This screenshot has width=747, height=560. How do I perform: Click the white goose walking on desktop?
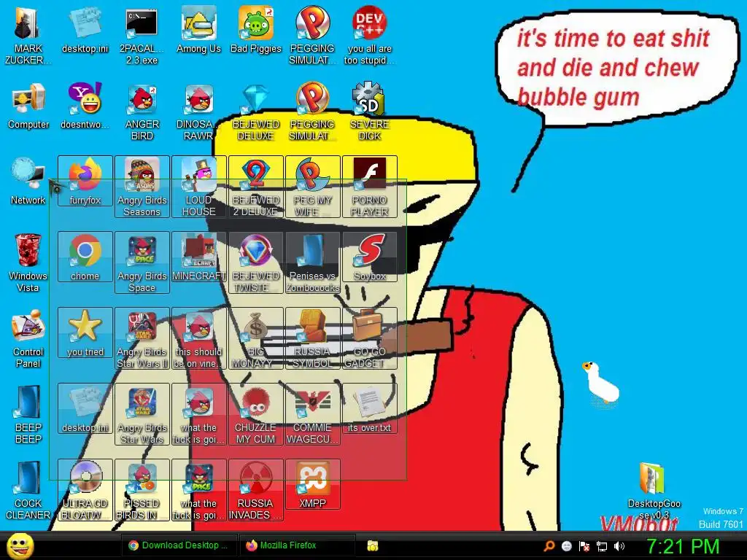[x=600, y=383]
